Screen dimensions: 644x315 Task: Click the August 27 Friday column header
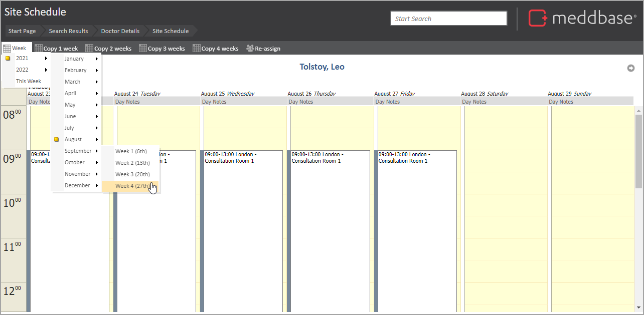(395, 94)
